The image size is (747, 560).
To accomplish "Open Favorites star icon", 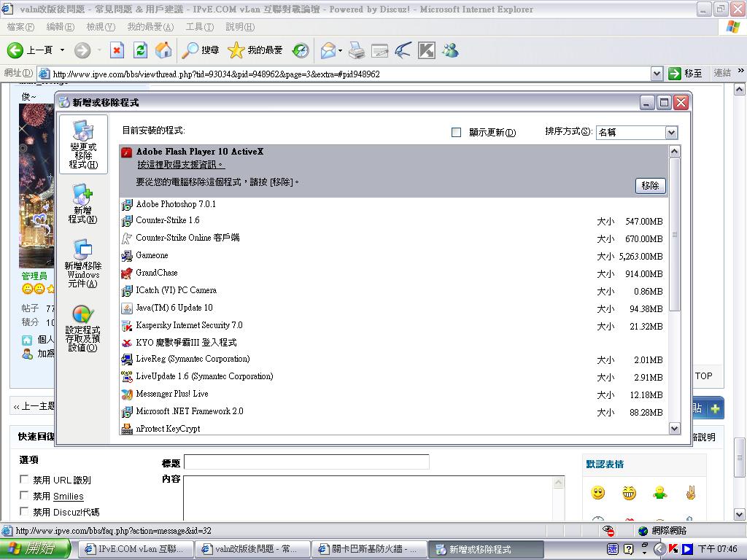I will [x=236, y=50].
